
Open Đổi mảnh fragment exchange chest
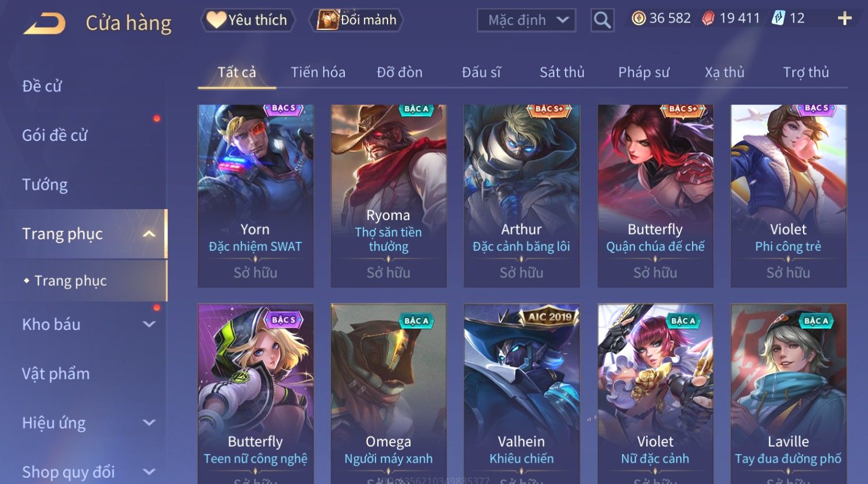click(x=356, y=20)
